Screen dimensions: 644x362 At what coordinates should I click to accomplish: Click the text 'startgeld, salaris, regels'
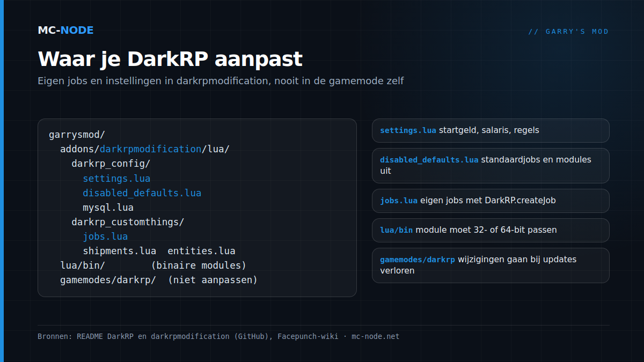click(x=489, y=130)
